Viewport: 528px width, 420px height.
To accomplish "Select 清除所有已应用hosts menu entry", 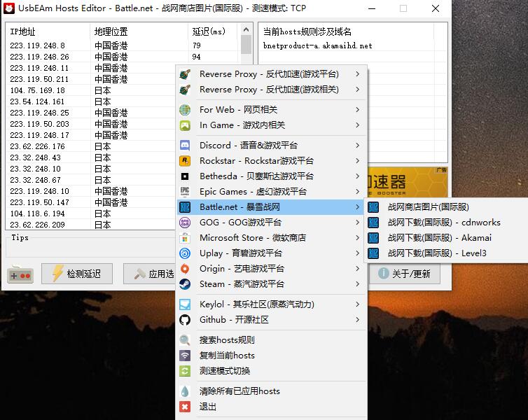I will (239, 391).
